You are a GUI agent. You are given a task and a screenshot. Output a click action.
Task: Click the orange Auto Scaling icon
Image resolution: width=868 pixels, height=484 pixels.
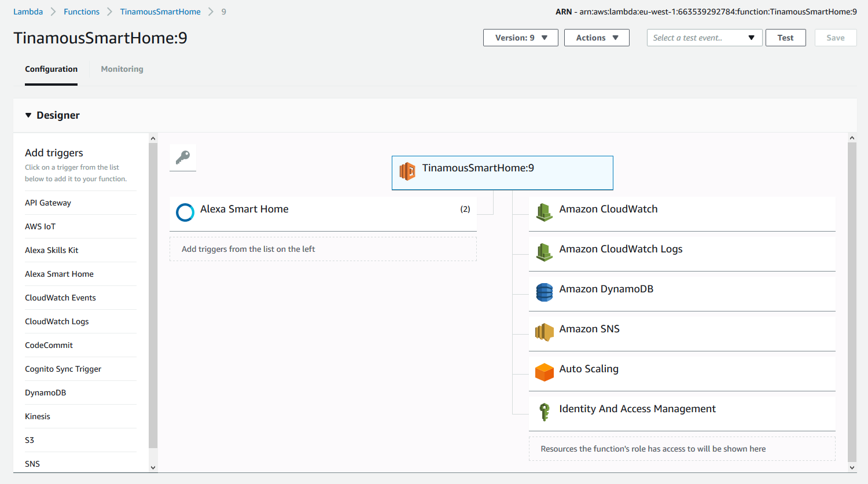[544, 372]
